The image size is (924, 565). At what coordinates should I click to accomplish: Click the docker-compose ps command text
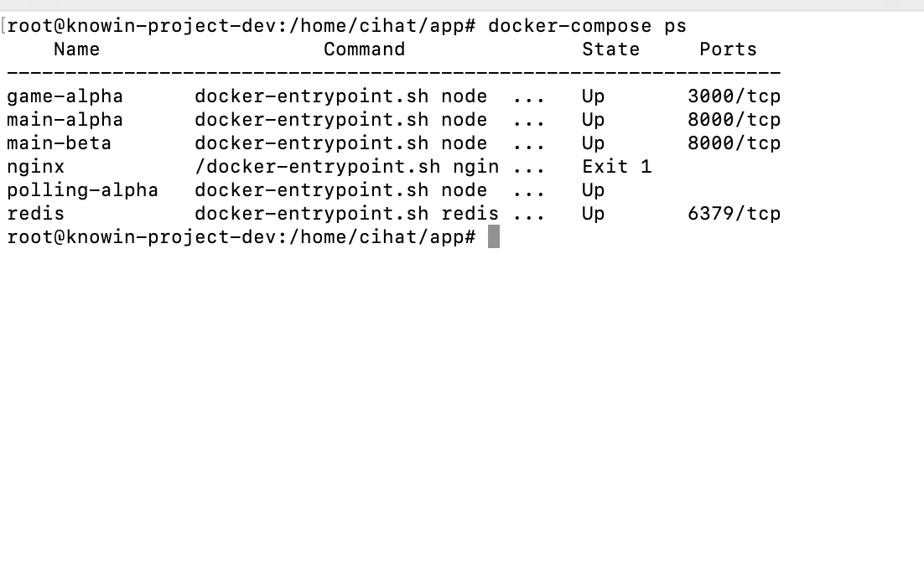(x=587, y=26)
